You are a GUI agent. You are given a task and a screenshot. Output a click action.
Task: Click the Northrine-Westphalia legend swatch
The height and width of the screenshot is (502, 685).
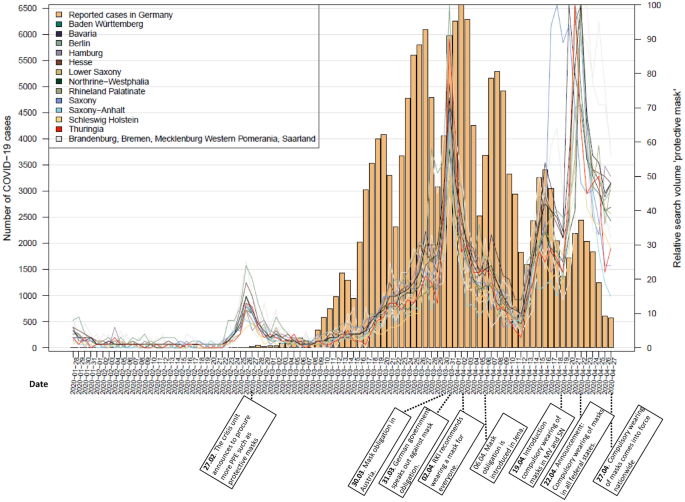coord(59,82)
